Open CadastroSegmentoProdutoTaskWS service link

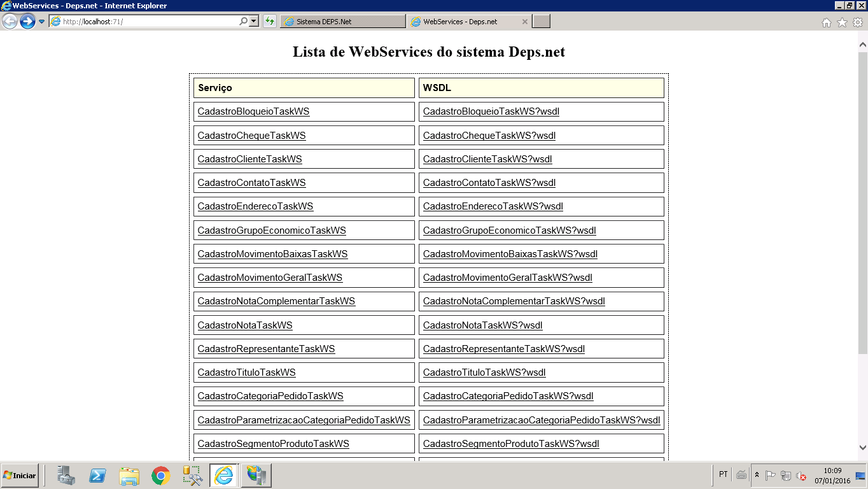click(x=273, y=444)
